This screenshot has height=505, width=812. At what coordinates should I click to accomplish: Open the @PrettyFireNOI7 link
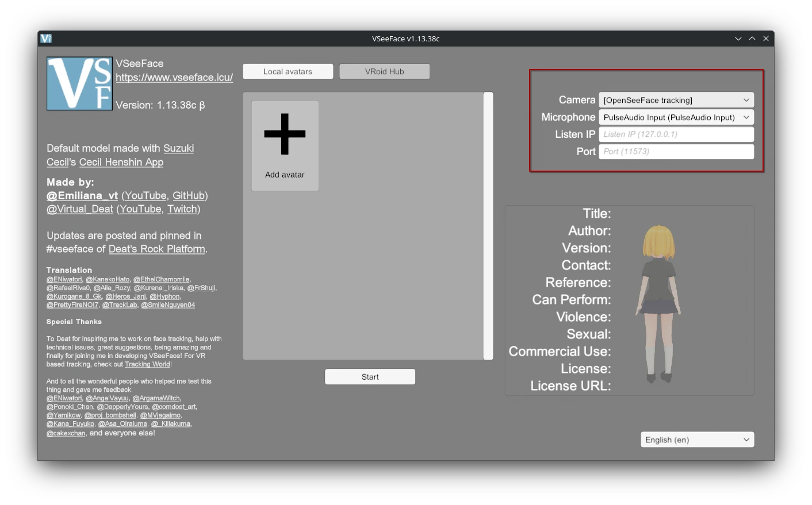[72, 305]
